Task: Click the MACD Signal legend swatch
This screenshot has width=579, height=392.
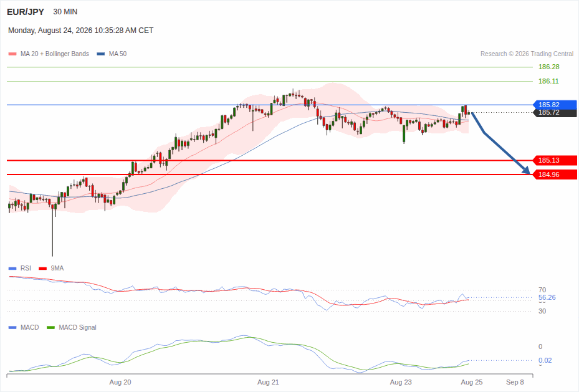Action: 50,327
